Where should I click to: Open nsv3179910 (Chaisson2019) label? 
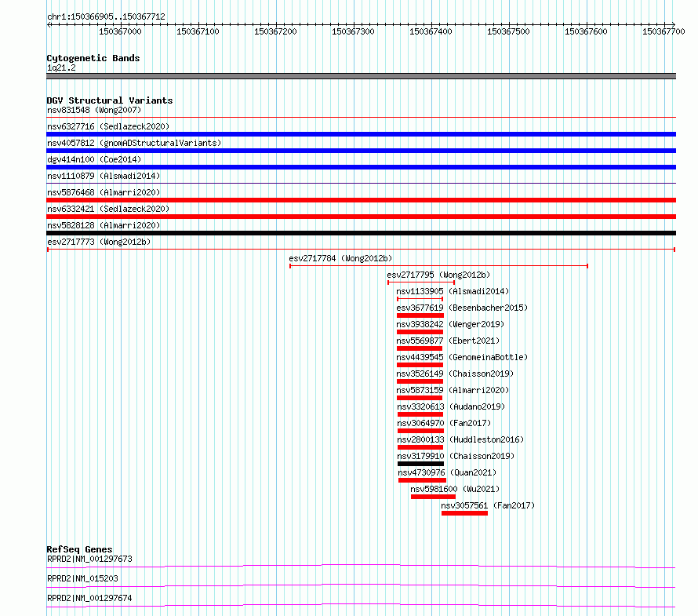456,456
